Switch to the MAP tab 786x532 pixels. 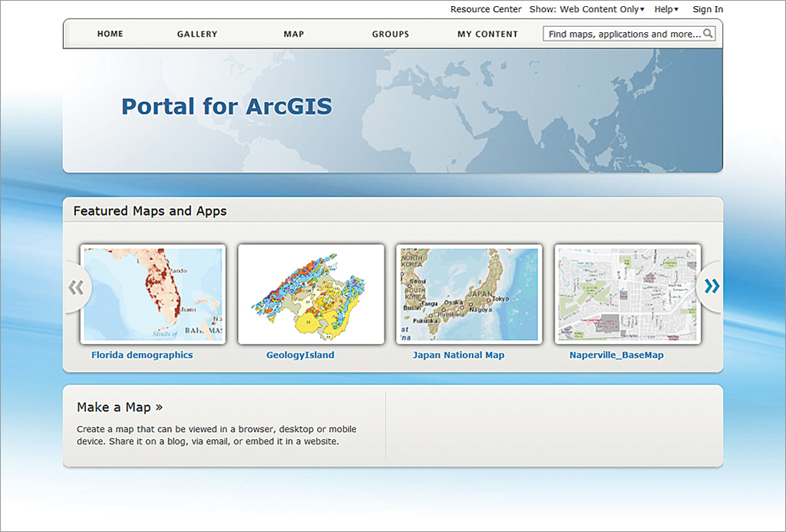pyautogui.click(x=294, y=34)
